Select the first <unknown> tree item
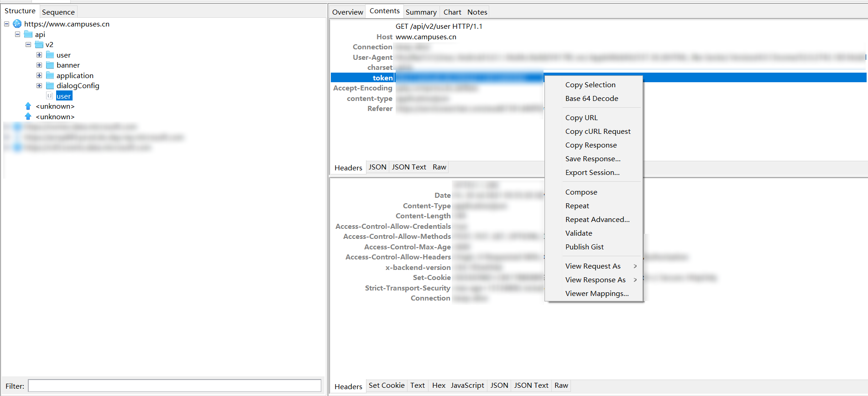 click(55, 106)
